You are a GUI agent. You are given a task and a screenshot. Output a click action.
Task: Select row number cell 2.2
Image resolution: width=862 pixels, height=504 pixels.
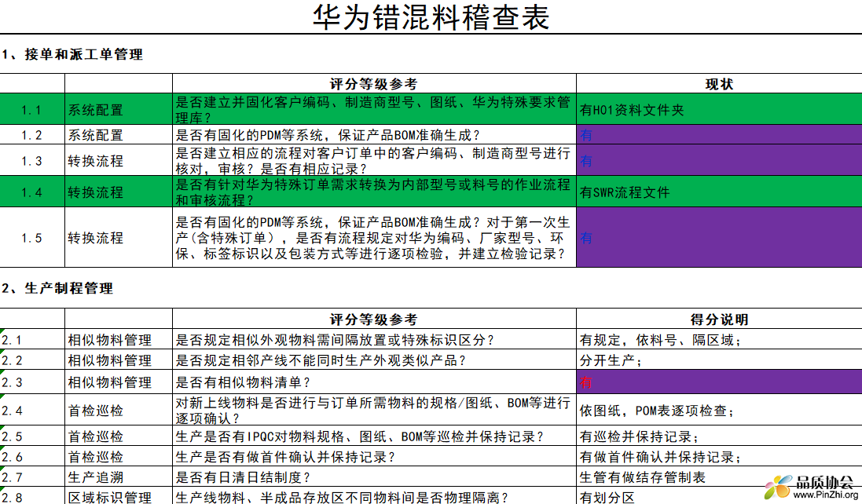click(x=32, y=360)
